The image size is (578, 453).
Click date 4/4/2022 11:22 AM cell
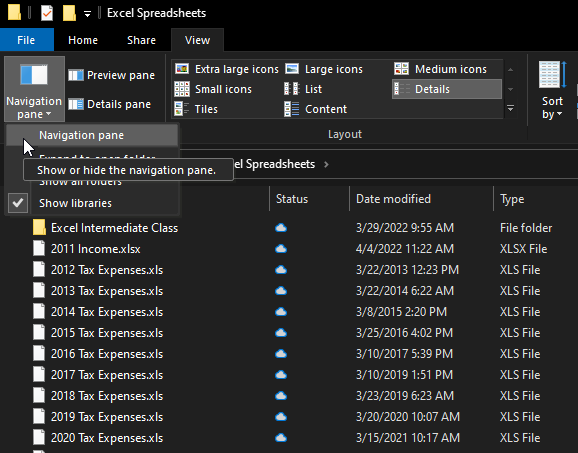pos(405,249)
